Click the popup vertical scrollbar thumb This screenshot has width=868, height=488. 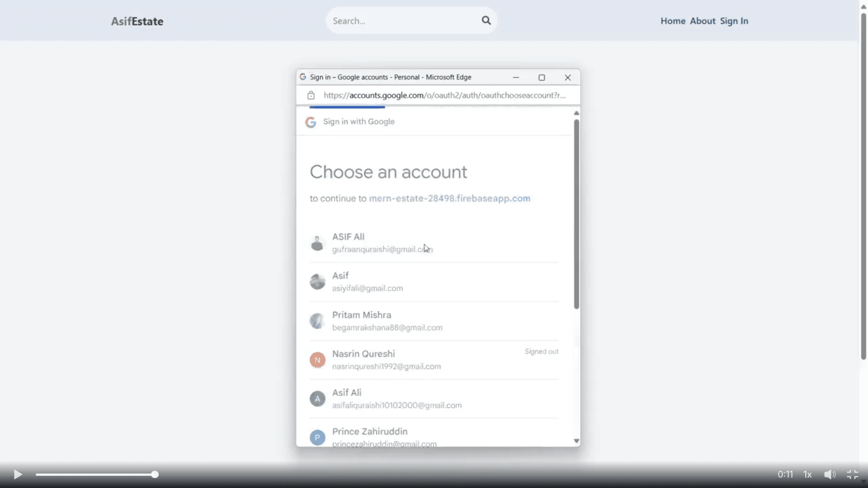(576, 214)
